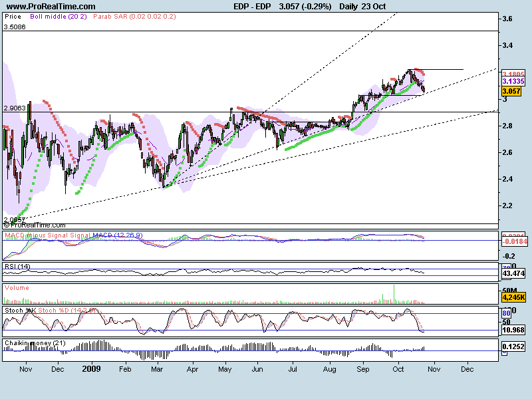The image size is (532, 399).
Task: Click the 3.5086 horizontal resistance line label
Action: click(x=15, y=27)
